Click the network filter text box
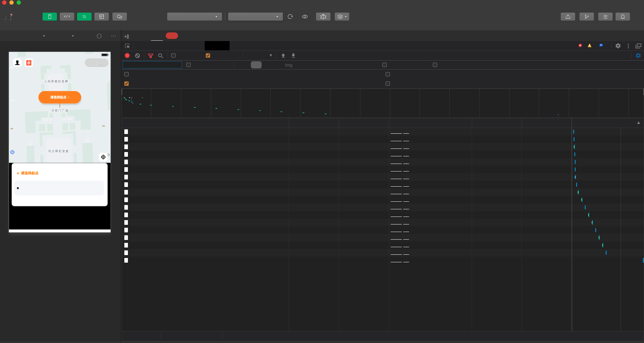 [x=152, y=65]
